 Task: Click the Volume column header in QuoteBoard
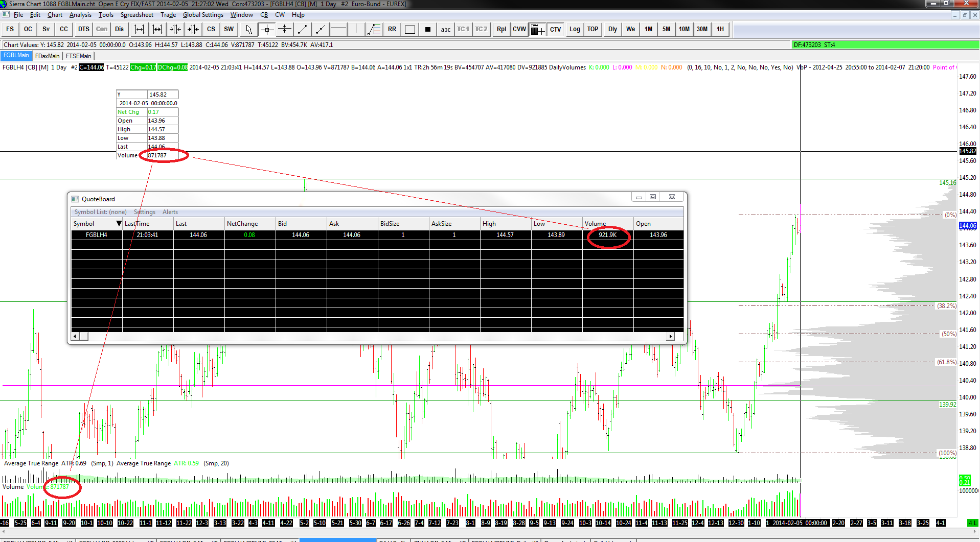(x=608, y=224)
